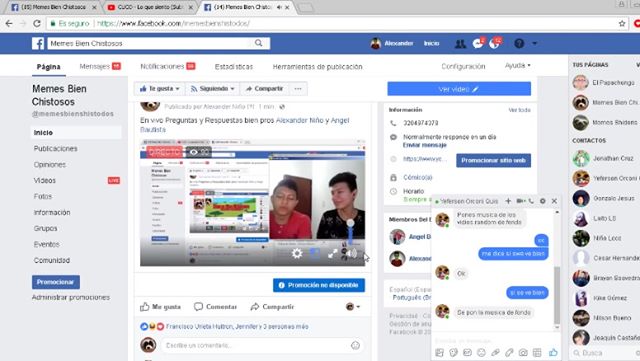Open video settings gear icon
The height and width of the screenshot is (361, 640).
[297, 254]
